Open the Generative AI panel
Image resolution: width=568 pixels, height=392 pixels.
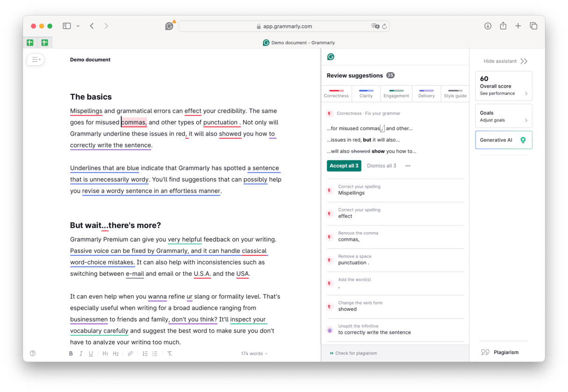504,140
